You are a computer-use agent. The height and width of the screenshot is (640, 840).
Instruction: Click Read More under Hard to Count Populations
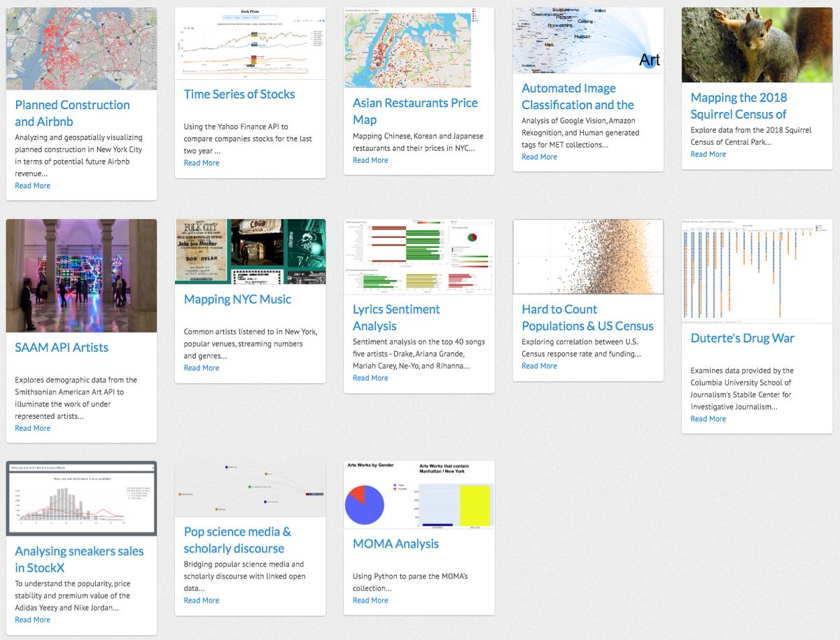click(539, 366)
